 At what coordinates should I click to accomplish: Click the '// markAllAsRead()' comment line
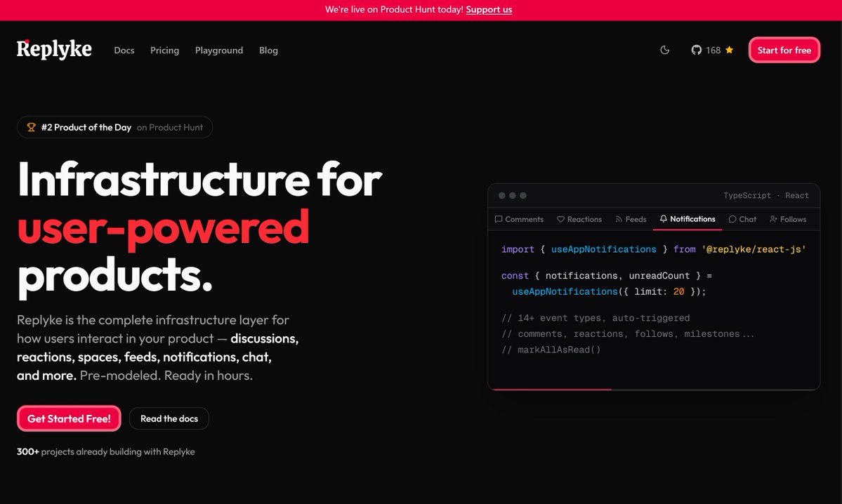(551, 350)
